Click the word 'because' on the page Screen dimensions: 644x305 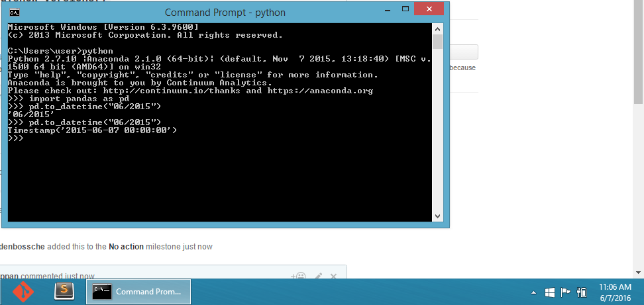coord(463,68)
